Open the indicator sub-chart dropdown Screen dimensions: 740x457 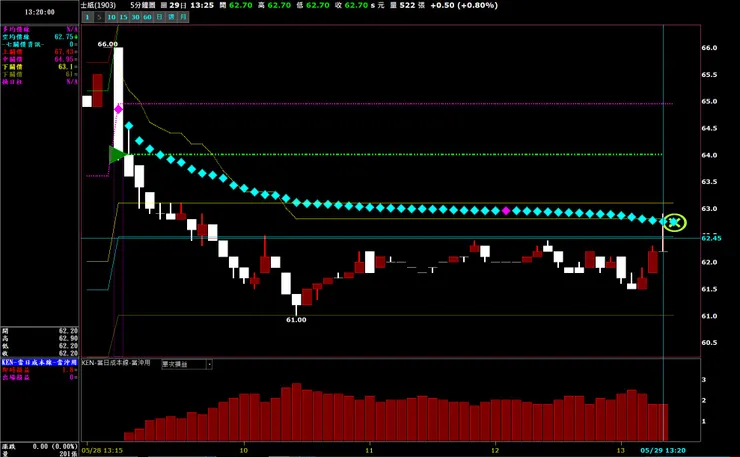coord(210,364)
